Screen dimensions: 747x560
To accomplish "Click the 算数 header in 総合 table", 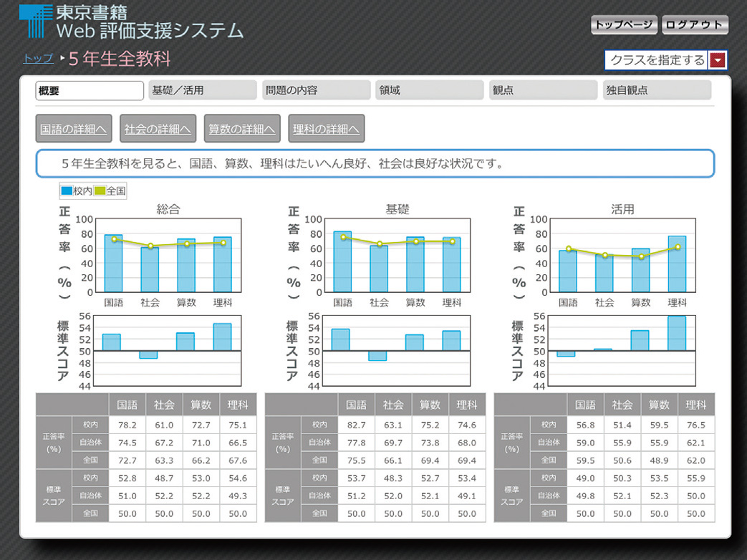I will pyautogui.click(x=201, y=405).
